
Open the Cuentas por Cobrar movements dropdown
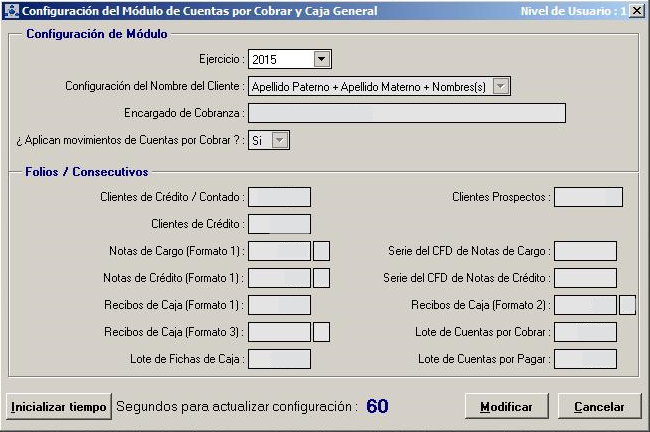pos(280,141)
